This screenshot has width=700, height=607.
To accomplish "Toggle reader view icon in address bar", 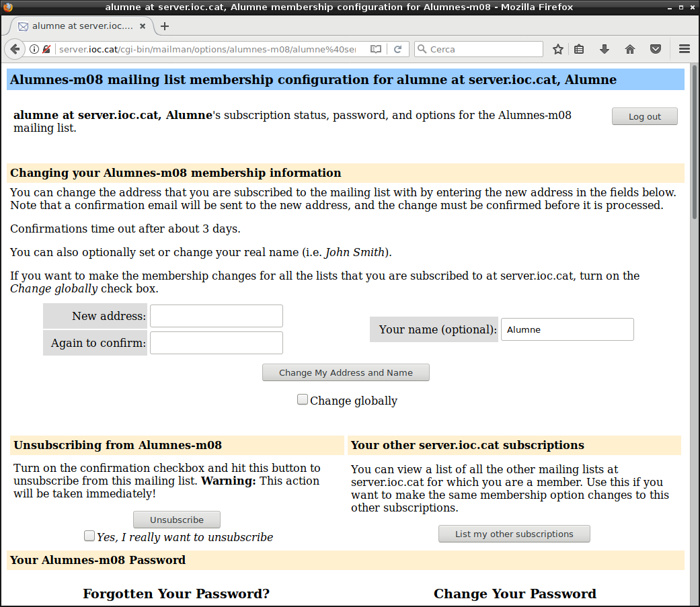I will tap(376, 49).
